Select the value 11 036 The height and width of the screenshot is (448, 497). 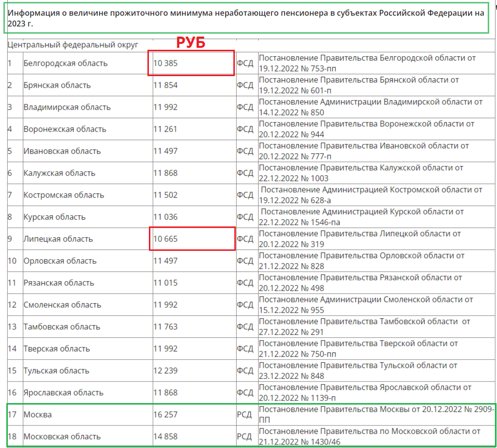[x=166, y=217]
